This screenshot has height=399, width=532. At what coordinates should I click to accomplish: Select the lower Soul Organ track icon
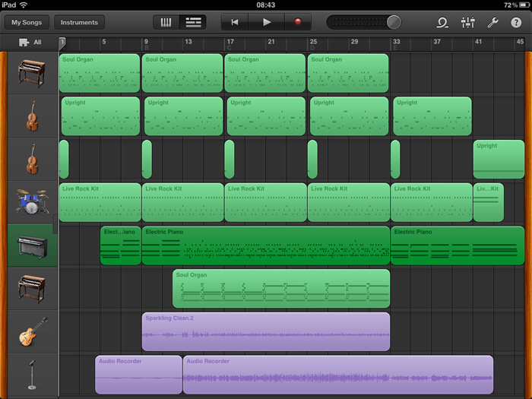point(32,288)
